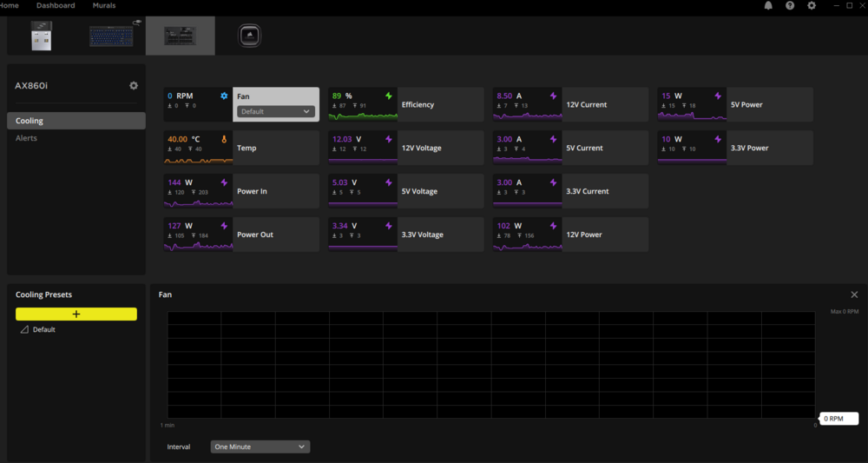
Task: Select the Cooling section
Action: (x=76, y=121)
